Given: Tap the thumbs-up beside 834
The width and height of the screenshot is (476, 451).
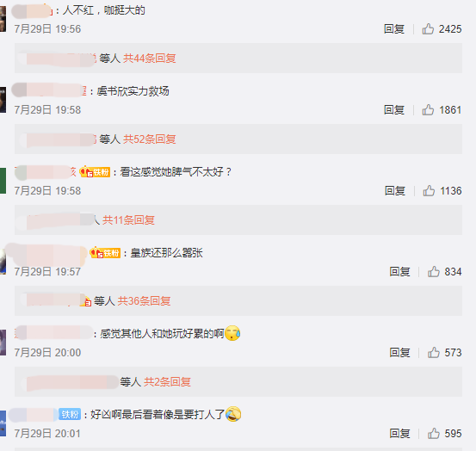Looking at the screenshot, I should [x=434, y=272].
